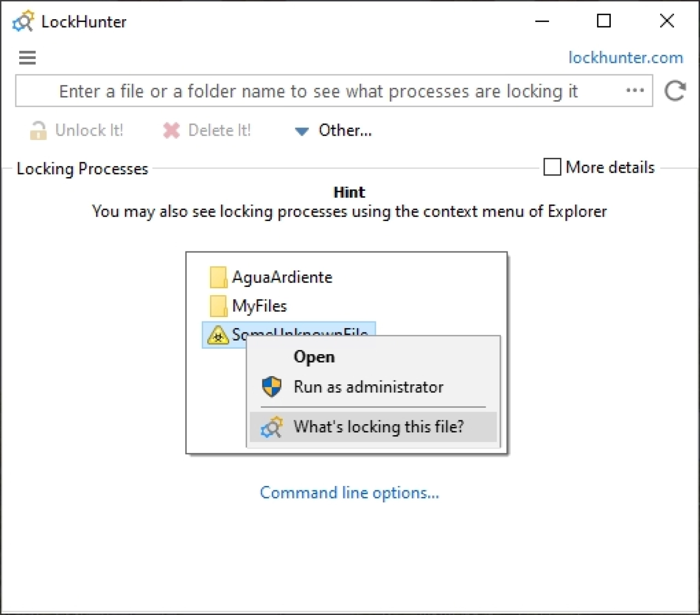The image size is (700, 615).
Task: Open the hamburger main menu
Action: pos(27,57)
